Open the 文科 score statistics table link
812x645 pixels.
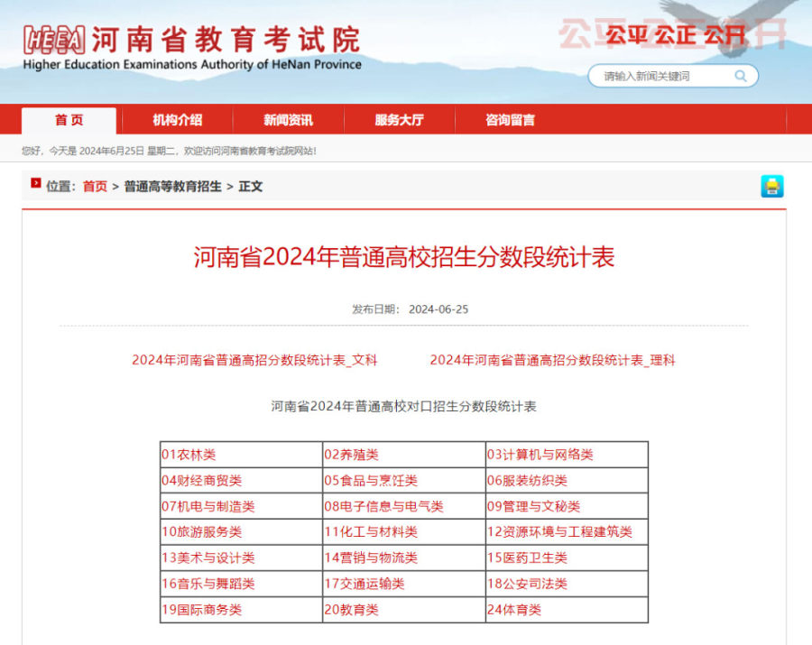point(254,360)
